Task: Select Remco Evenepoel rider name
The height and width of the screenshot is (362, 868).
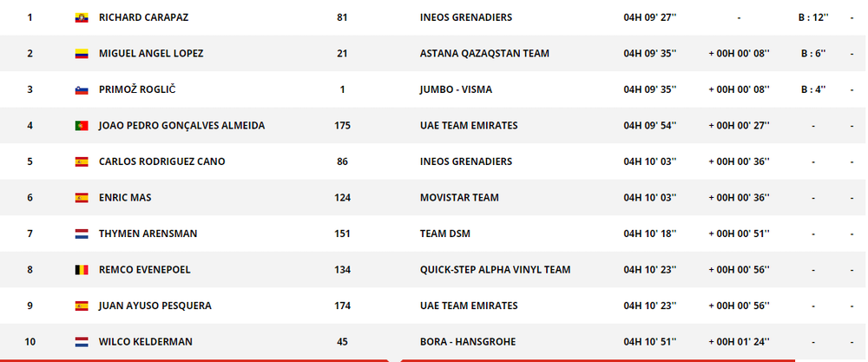Action: (144, 270)
